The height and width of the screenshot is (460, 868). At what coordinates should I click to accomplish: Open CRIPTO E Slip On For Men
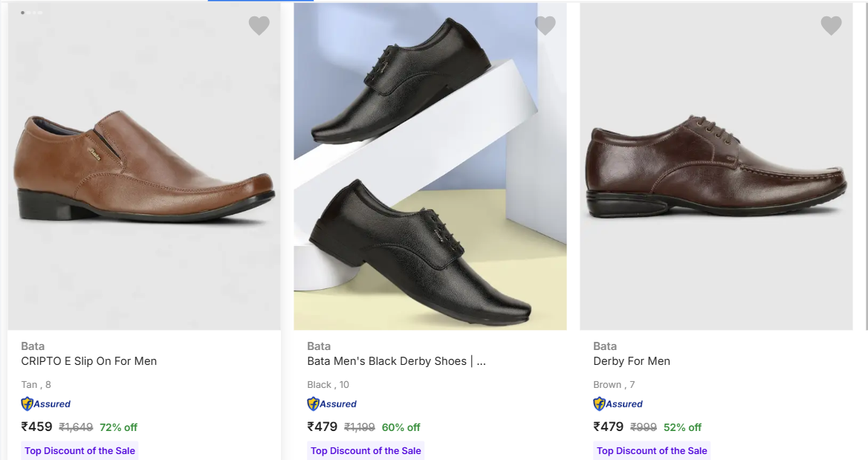(x=89, y=361)
